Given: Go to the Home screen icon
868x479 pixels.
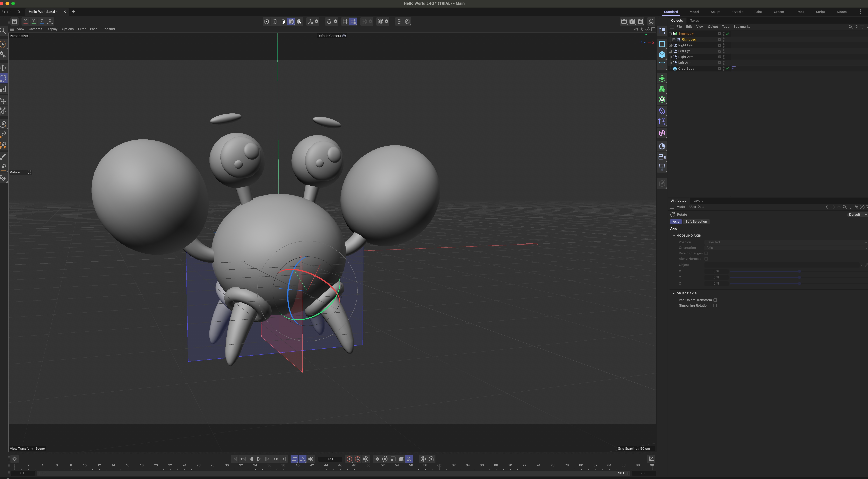Looking at the screenshot, I should 18,12.
